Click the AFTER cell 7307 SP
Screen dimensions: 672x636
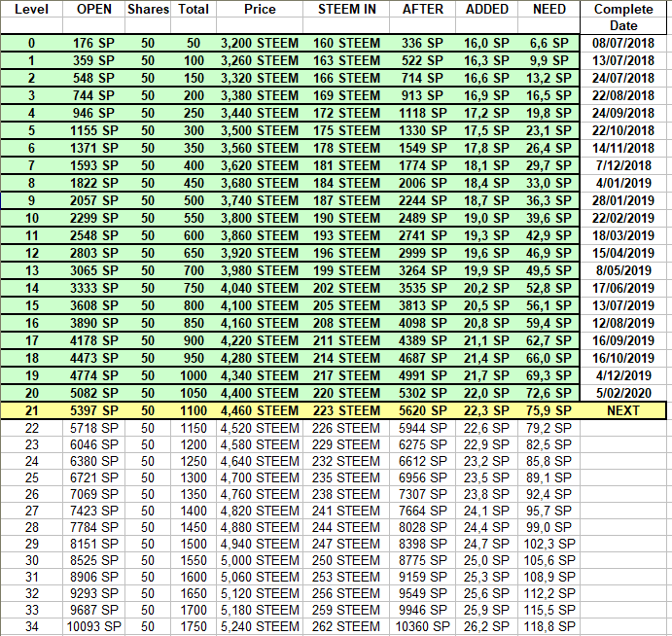coord(423,494)
